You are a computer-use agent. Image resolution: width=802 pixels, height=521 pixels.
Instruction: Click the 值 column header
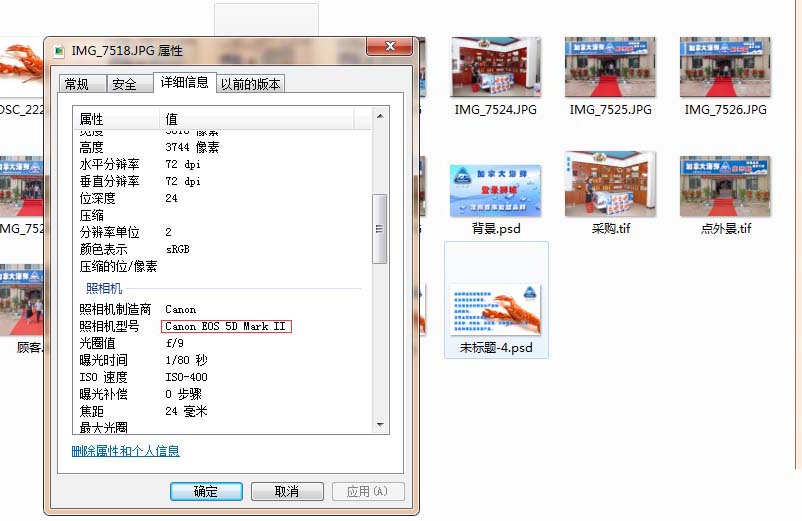point(257,119)
